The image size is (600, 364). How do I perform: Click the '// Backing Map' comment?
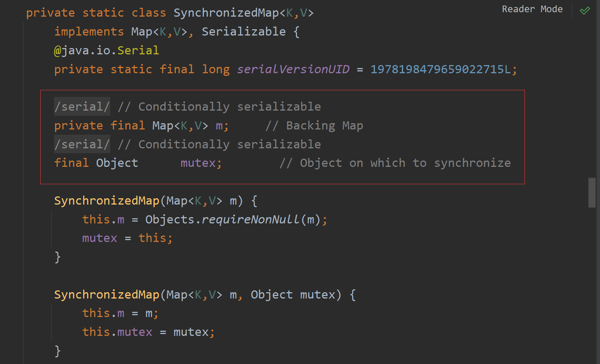click(314, 126)
